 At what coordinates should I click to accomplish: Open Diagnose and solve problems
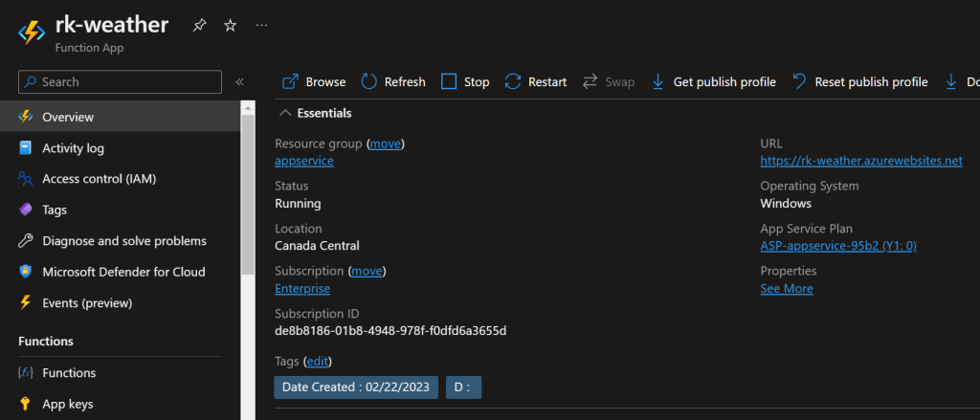[123, 241]
